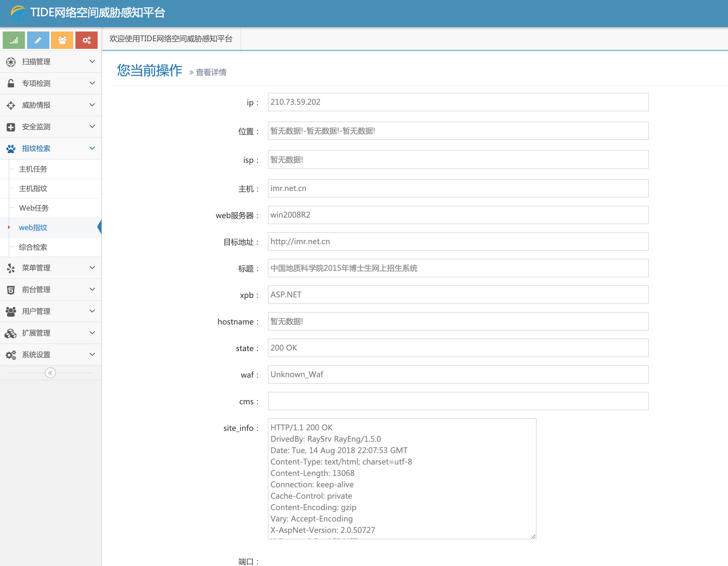
Task: Open the Web任务 submenu item
Action: [34, 208]
